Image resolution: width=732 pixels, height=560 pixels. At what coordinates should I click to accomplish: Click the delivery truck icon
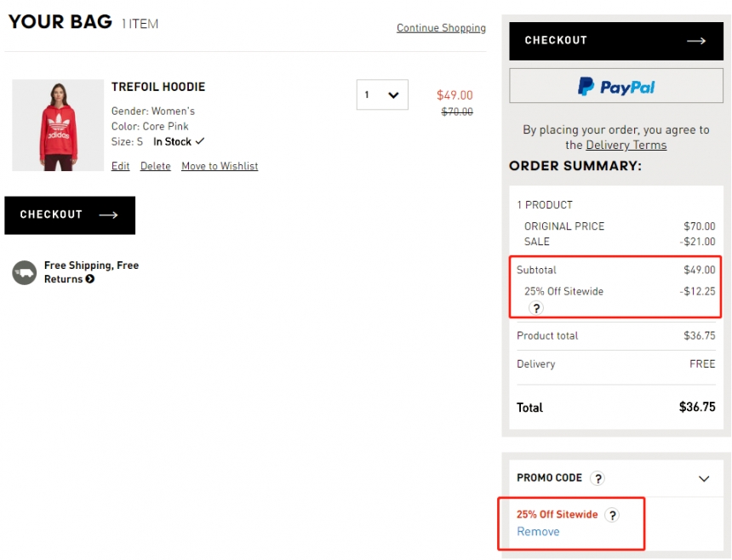click(25, 272)
